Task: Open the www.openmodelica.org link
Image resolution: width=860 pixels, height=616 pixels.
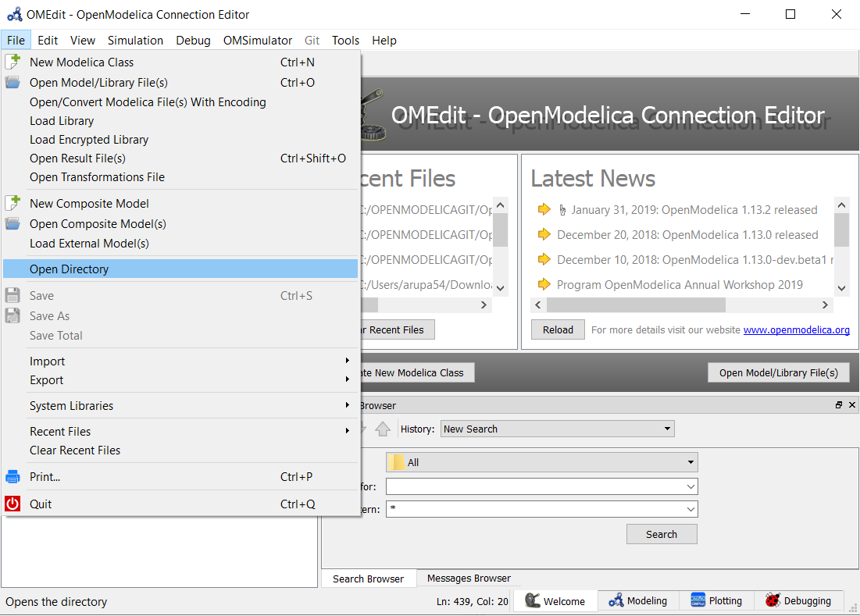Action: [x=796, y=329]
